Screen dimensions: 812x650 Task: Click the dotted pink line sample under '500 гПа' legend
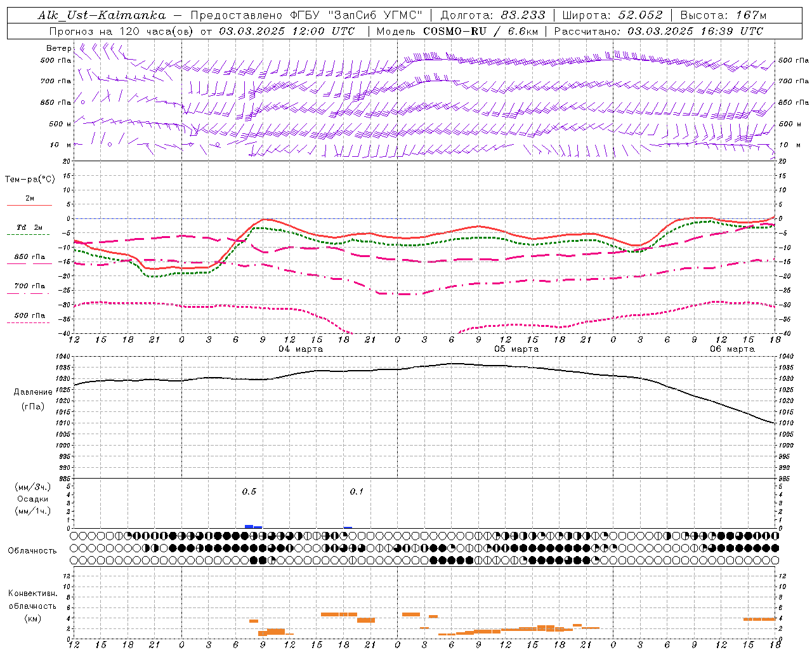[x=28, y=322]
